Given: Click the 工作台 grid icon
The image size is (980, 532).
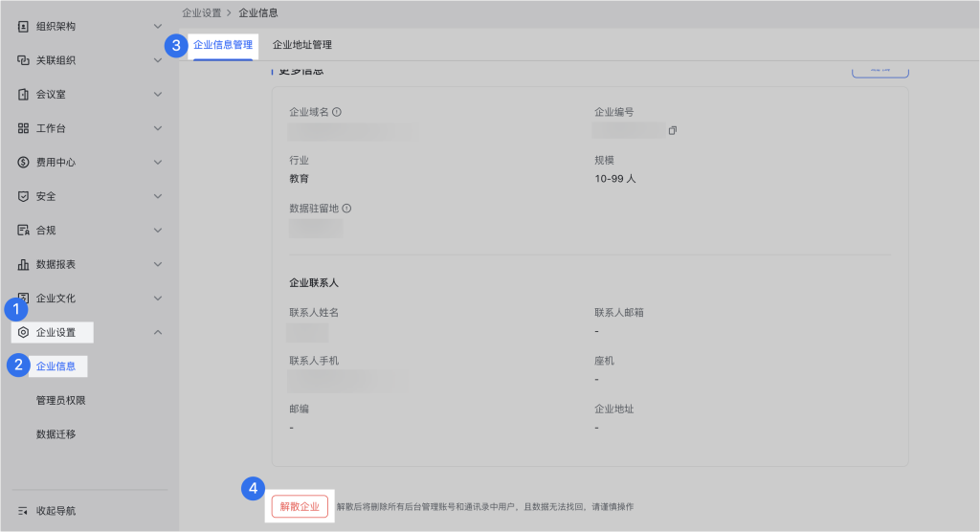Looking at the screenshot, I should (x=23, y=128).
